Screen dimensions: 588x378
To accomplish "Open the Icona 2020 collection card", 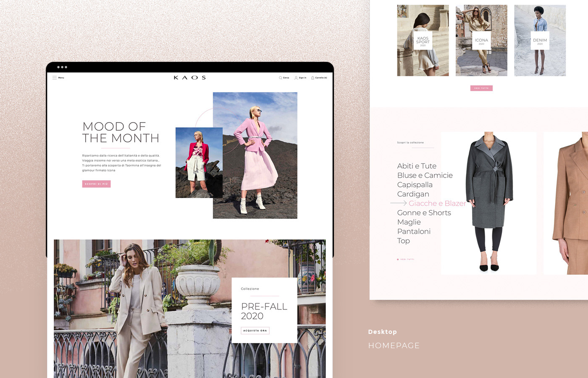I will [481, 40].
